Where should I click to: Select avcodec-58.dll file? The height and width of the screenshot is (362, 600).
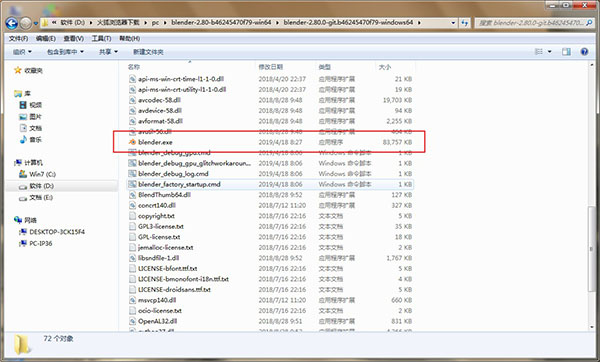click(x=270, y=100)
